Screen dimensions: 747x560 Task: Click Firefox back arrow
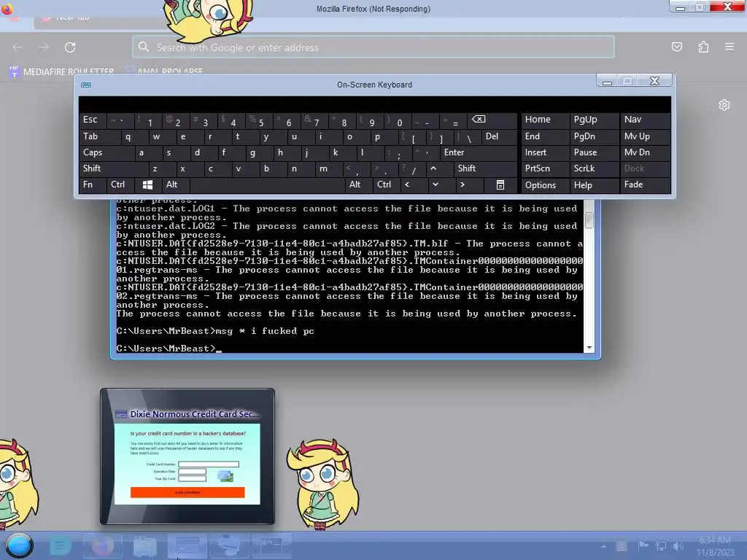coord(18,47)
